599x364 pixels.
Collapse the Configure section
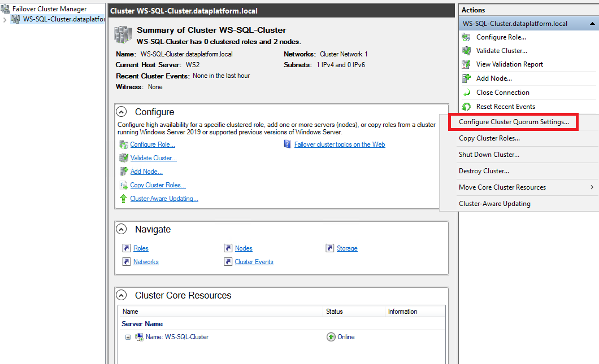click(121, 112)
